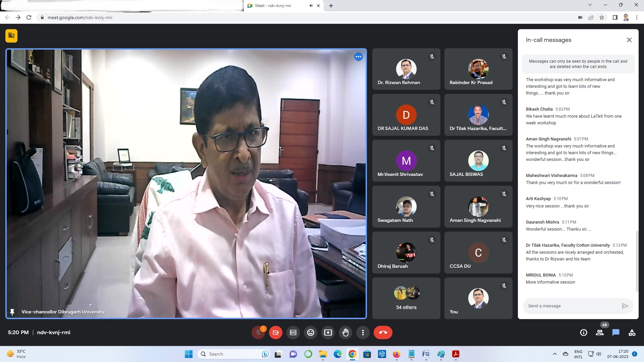Screen dimensions: 644x362
Task: Open the emoji reactions button
Action: click(x=311, y=333)
